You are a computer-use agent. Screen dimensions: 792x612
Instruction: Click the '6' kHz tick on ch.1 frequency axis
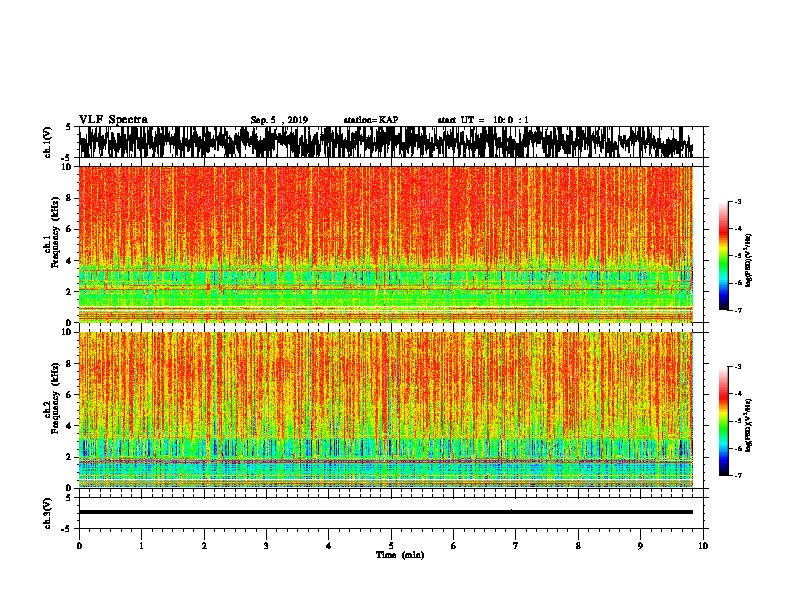(69, 230)
